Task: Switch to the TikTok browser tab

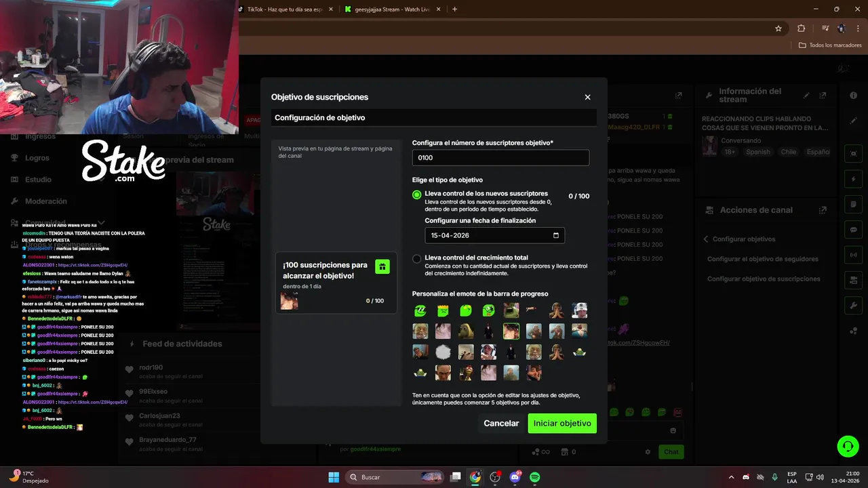Action: pos(283,9)
